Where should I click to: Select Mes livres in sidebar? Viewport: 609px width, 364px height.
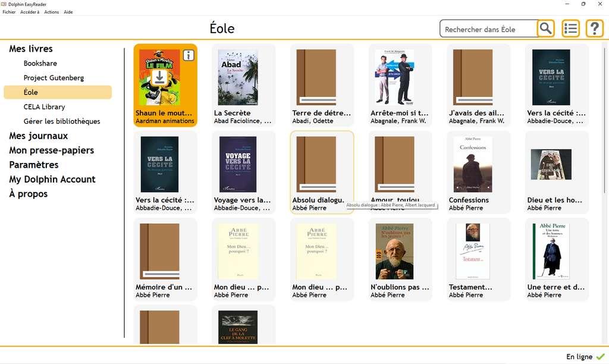[31, 49]
